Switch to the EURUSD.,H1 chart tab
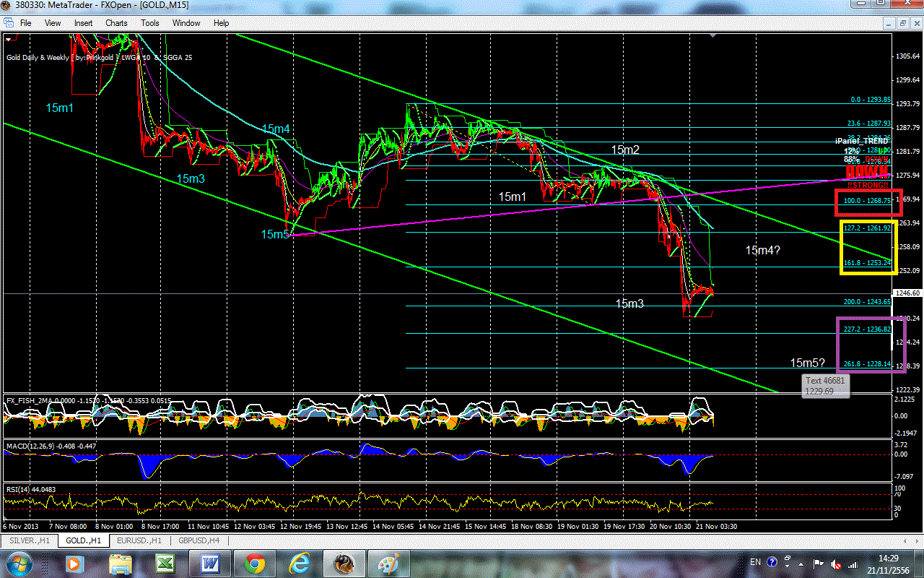Screen dimensions: 924x578 139,540
